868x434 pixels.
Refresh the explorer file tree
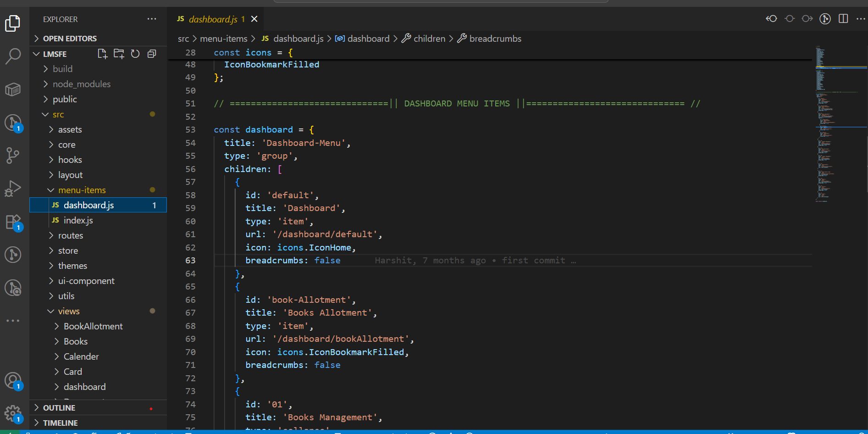(135, 54)
